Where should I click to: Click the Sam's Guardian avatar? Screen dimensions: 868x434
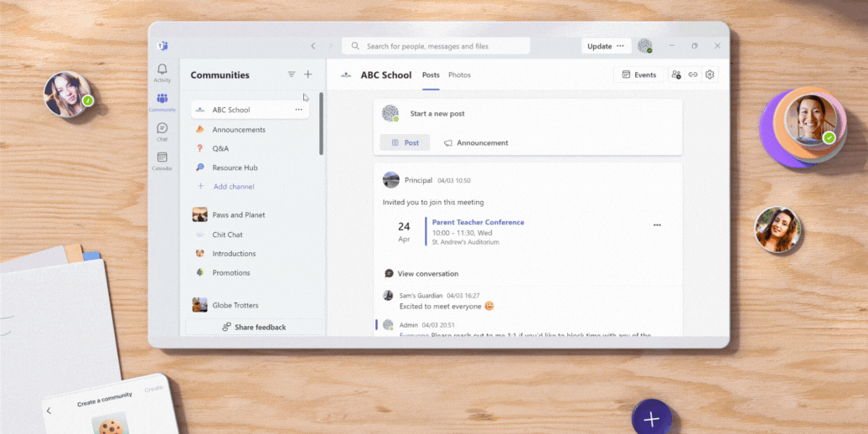(x=388, y=295)
